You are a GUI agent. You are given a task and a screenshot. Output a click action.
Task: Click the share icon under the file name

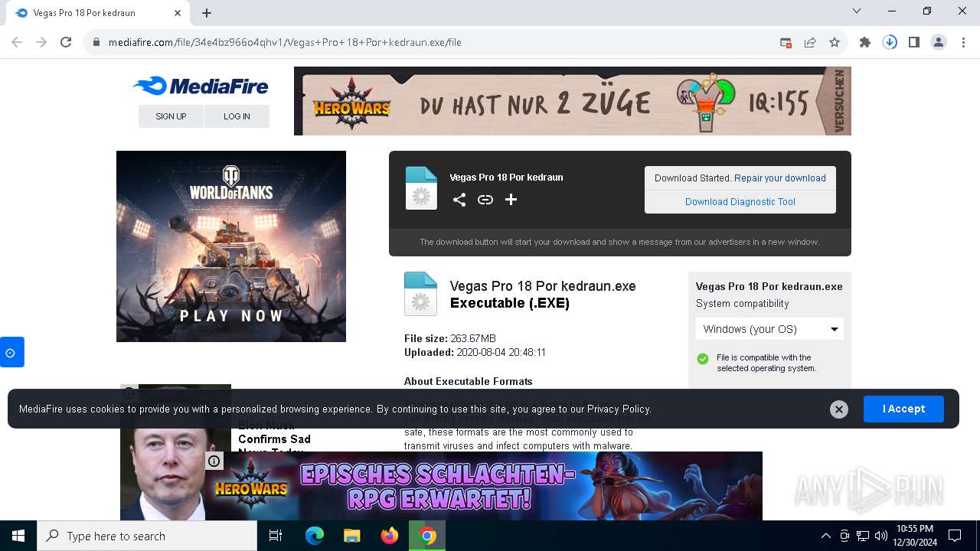[x=459, y=200]
